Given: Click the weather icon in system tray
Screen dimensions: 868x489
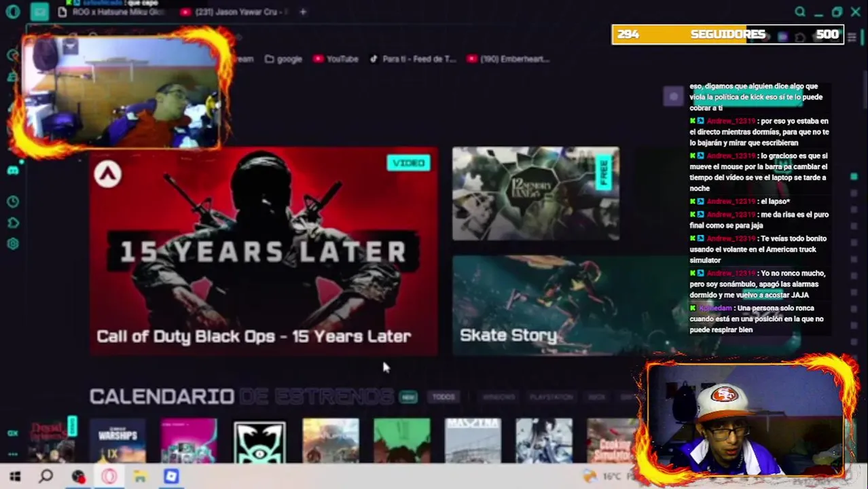Looking at the screenshot, I should pos(589,477).
